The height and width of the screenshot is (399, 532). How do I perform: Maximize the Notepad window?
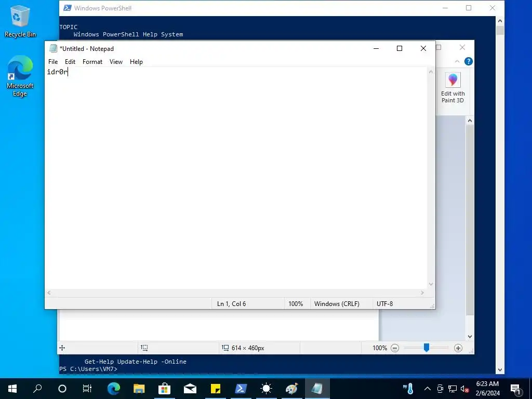coord(400,48)
